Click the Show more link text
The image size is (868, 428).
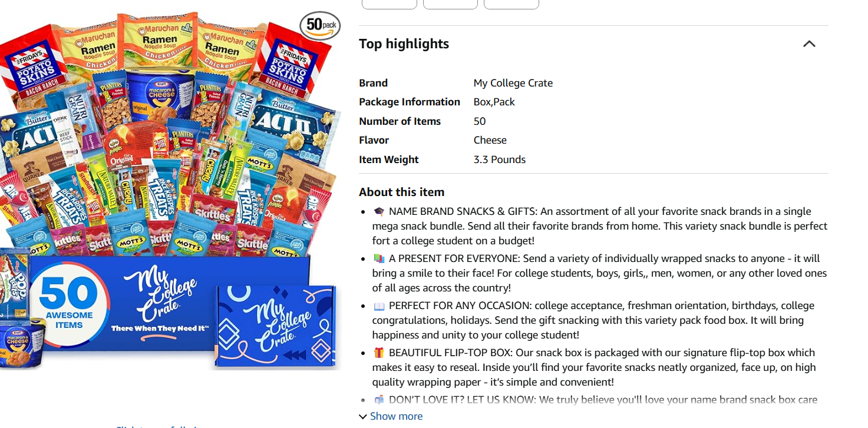tap(396, 416)
